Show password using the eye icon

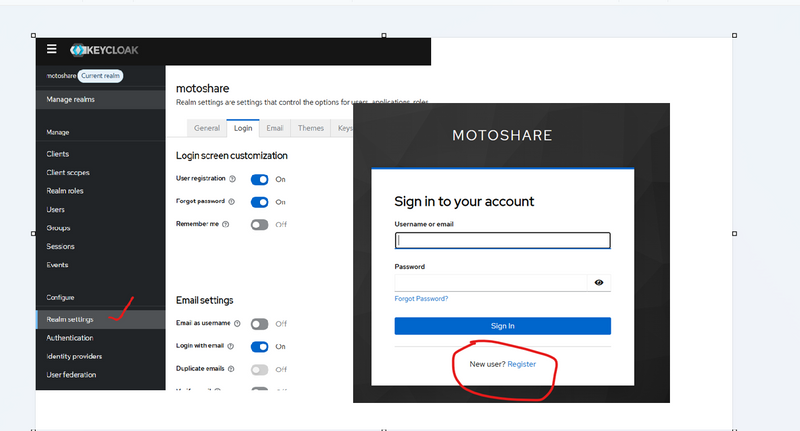tap(598, 283)
